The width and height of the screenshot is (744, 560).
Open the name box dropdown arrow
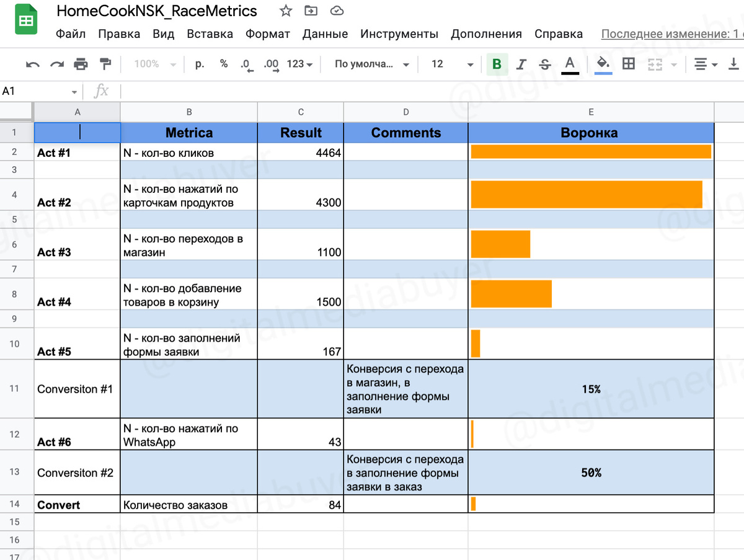(x=74, y=92)
